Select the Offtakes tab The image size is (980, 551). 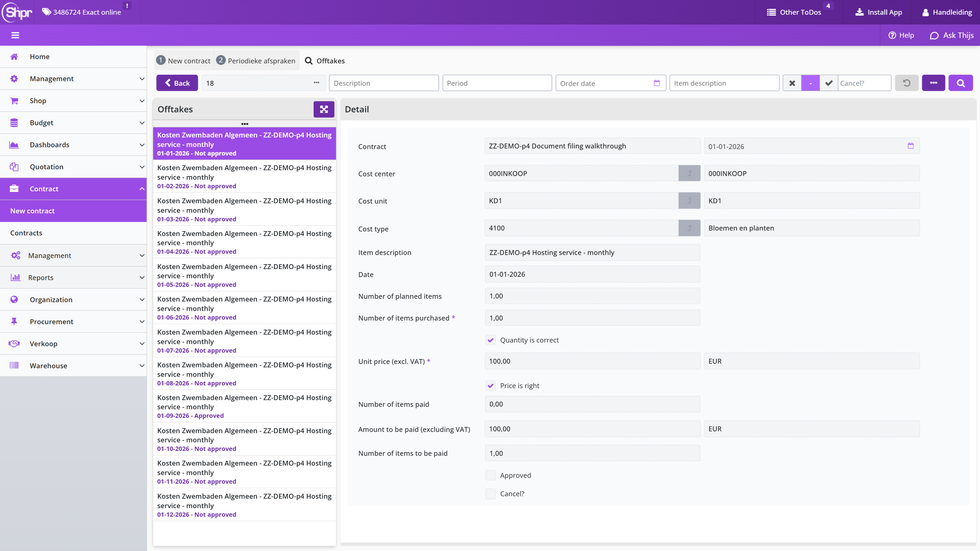325,61
